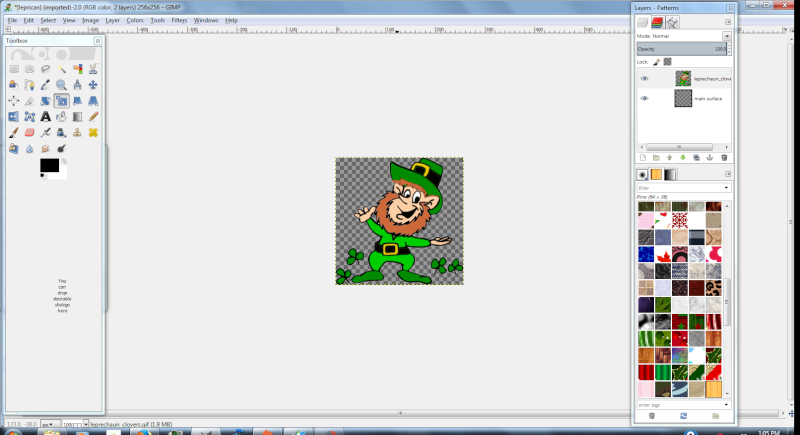Toggle visibility of the leprechaun_clovers layer
The width and height of the screenshot is (800, 435).
[644, 79]
